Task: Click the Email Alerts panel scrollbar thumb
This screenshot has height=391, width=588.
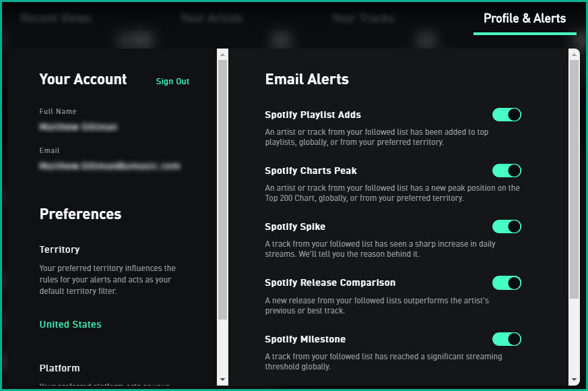Action: (574, 179)
